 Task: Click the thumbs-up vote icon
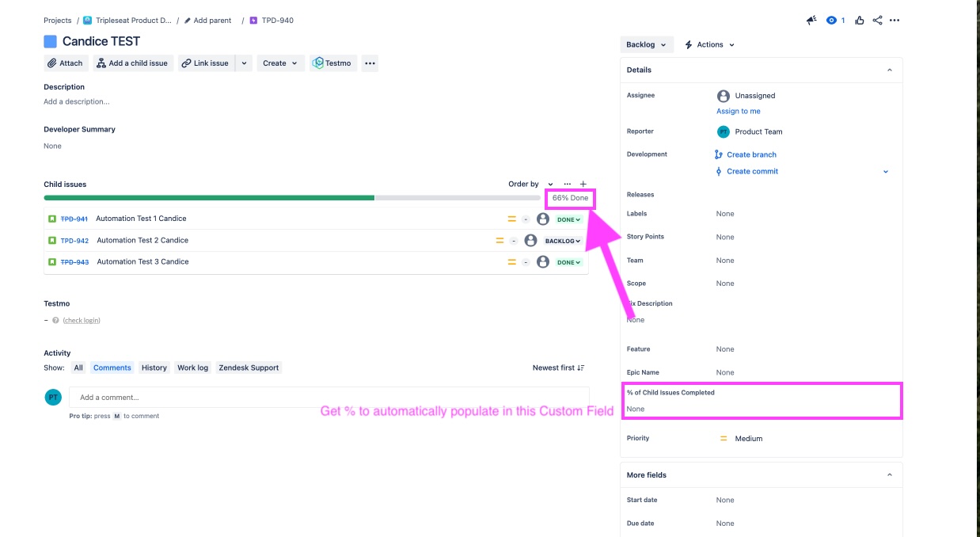click(860, 21)
